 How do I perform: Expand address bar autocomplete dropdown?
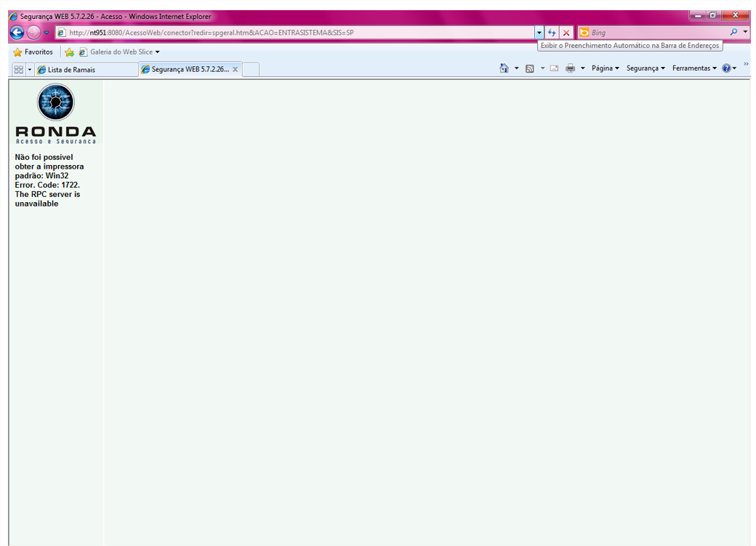point(539,32)
